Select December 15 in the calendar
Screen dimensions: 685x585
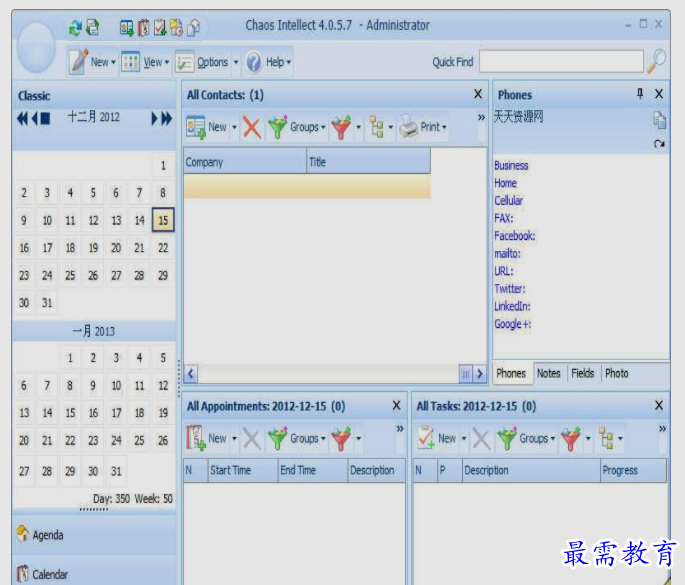point(163,220)
